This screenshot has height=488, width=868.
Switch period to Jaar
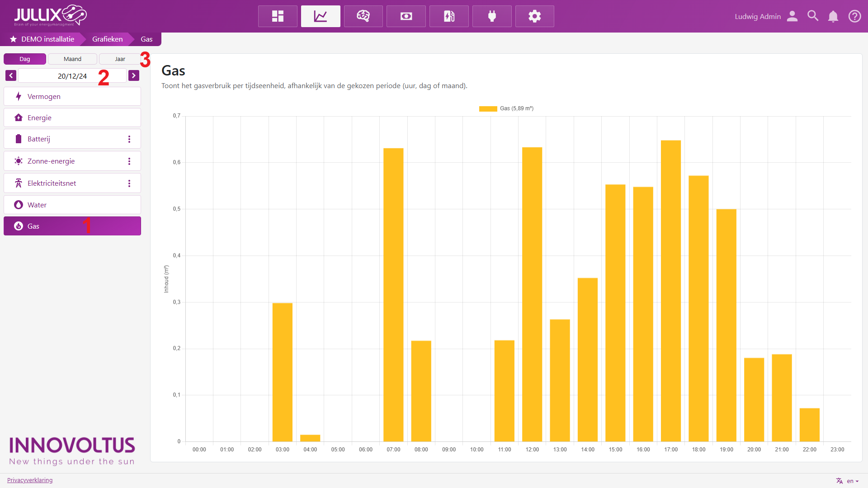pos(120,59)
